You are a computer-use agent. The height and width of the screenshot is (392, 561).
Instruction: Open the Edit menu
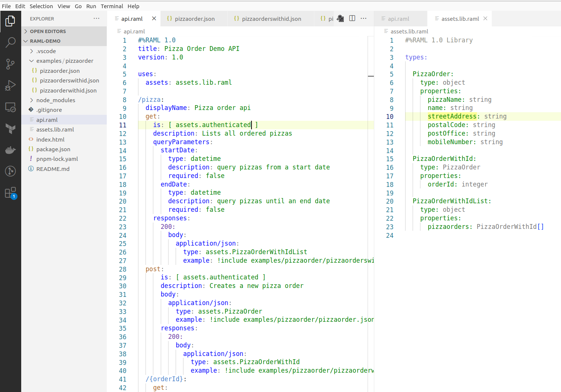[x=20, y=6]
